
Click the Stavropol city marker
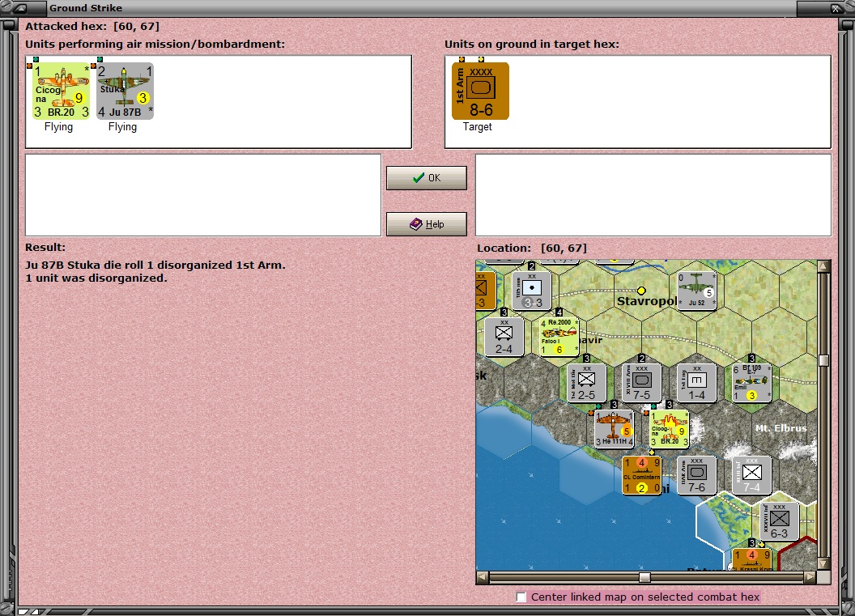pyautogui.click(x=641, y=291)
